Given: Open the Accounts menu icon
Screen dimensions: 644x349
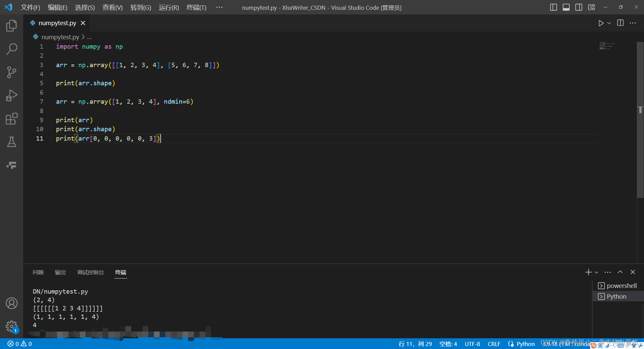Looking at the screenshot, I should pos(11,303).
